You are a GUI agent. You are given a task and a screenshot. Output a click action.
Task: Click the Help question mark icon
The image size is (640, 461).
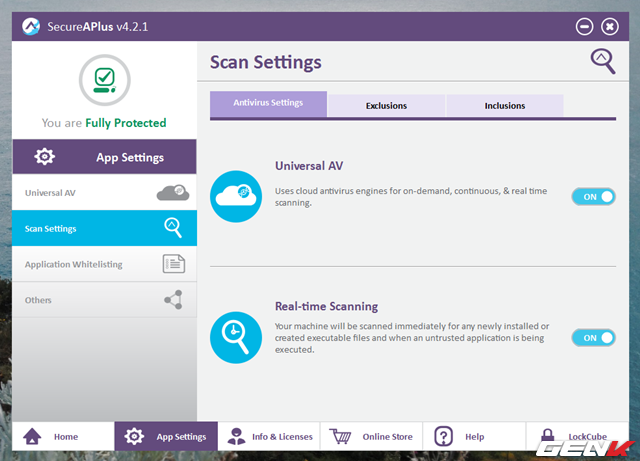click(444, 437)
